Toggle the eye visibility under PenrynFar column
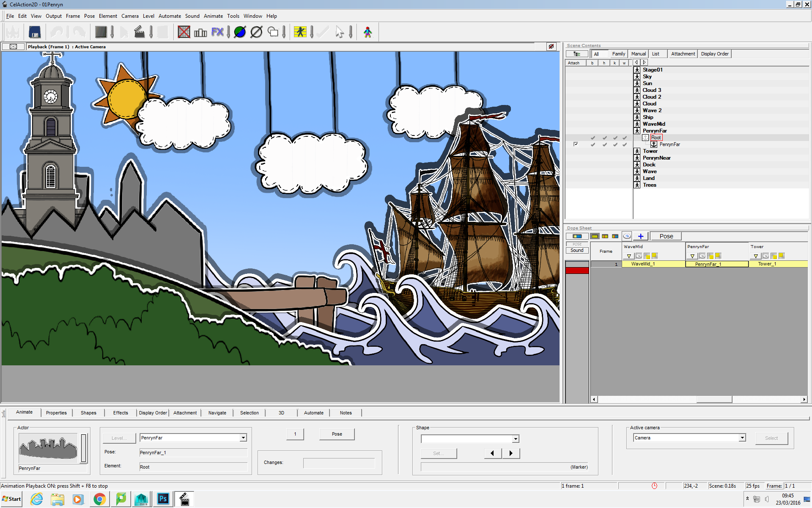The image size is (812, 508). (x=702, y=256)
